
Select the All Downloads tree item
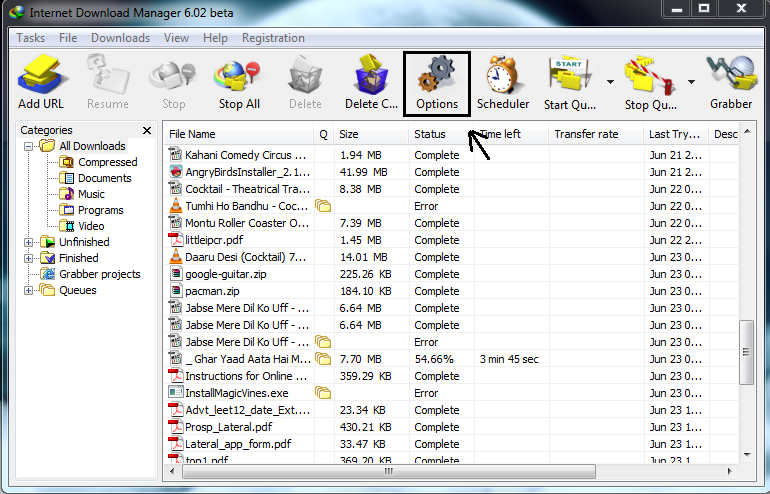point(92,146)
